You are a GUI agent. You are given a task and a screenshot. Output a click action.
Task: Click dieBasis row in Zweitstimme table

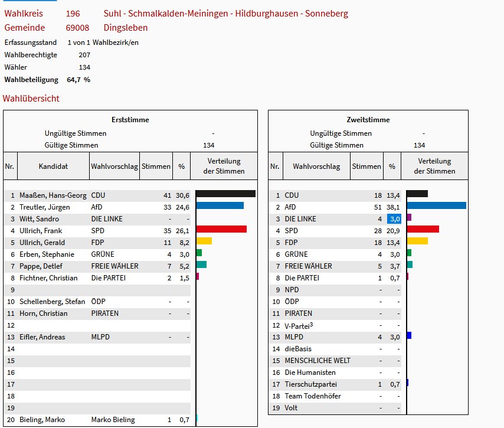pyautogui.click(x=335, y=349)
